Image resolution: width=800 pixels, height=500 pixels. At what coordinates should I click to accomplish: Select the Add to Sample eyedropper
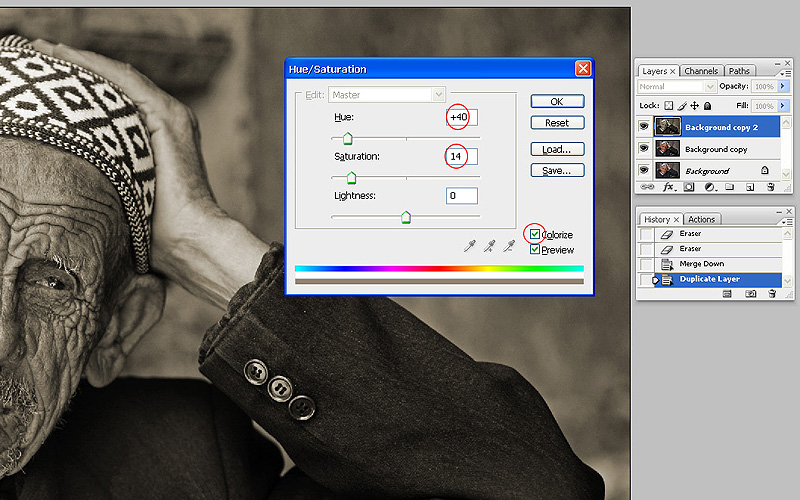pyautogui.click(x=490, y=245)
